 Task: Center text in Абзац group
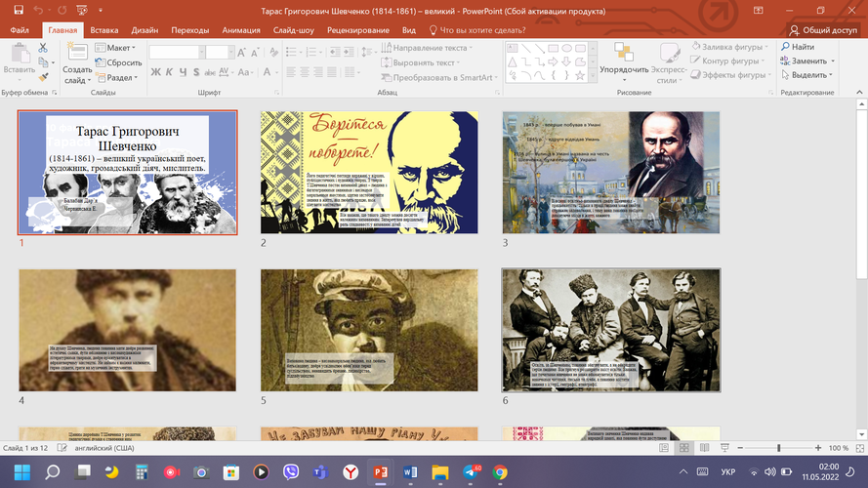(305, 72)
